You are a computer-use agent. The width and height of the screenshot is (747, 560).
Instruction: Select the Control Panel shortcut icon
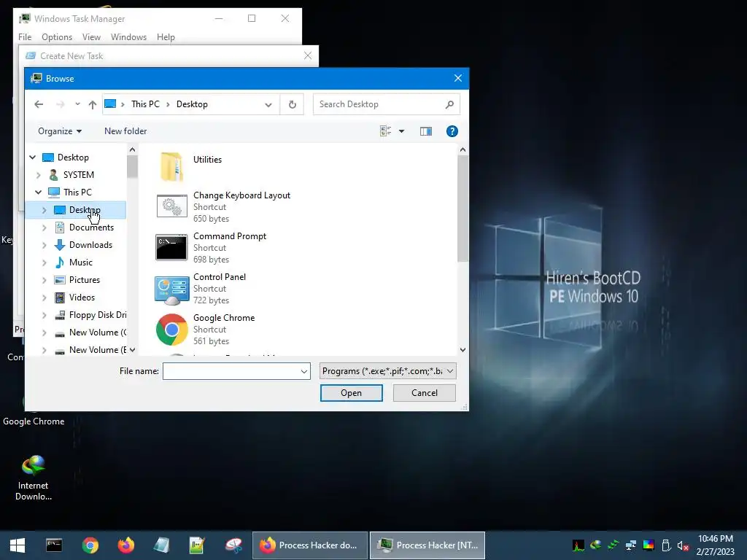coord(172,289)
